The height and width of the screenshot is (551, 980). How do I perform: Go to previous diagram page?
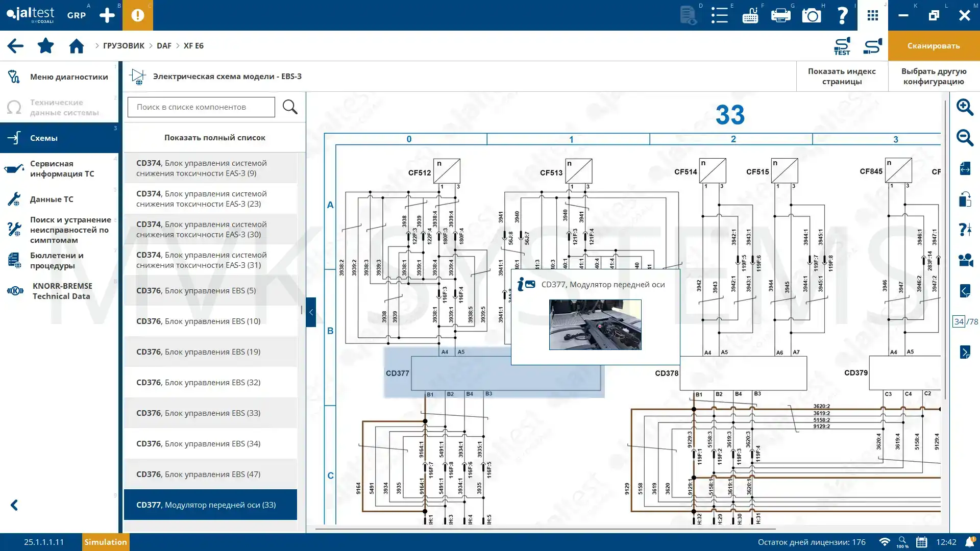pyautogui.click(x=965, y=291)
